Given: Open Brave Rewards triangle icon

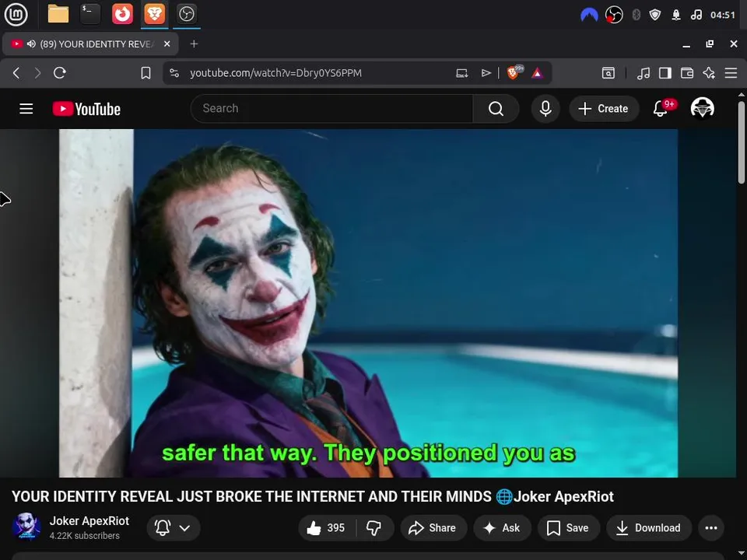Looking at the screenshot, I should click(537, 73).
